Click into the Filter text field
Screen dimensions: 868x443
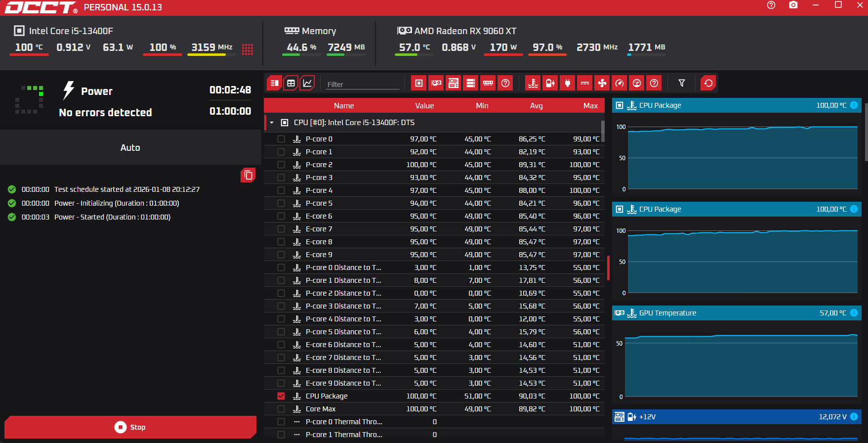(363, 85)
